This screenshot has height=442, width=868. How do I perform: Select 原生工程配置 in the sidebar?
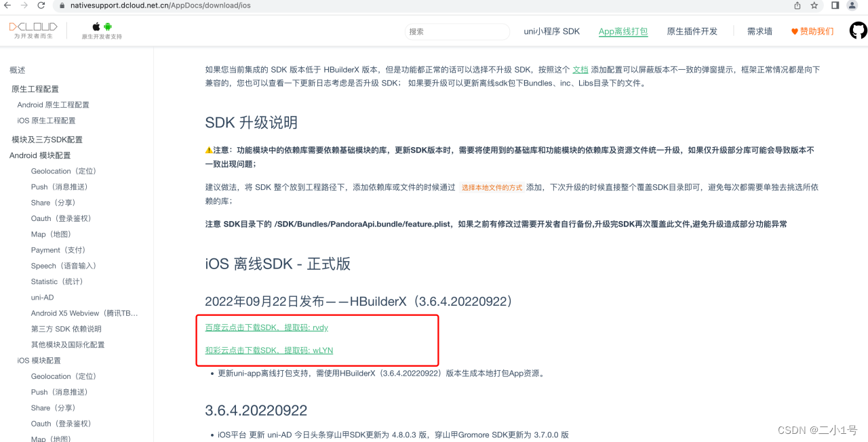point(35,89)
